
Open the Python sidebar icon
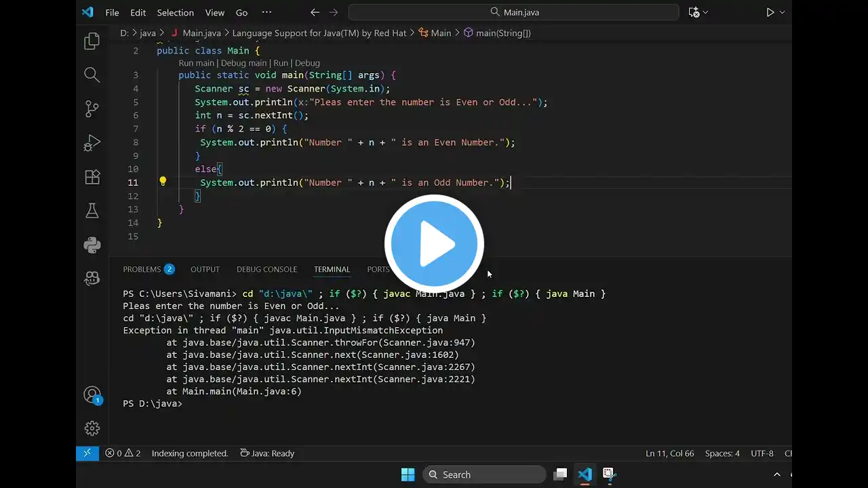[x=92, y=245]
